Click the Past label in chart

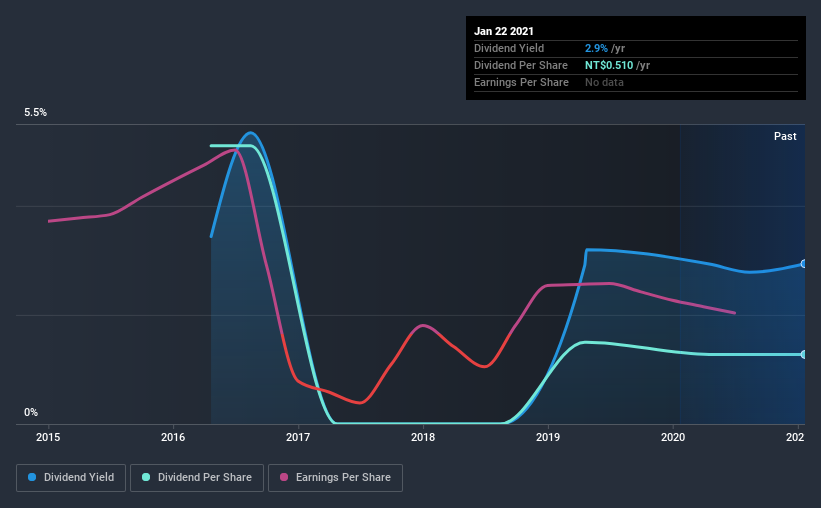tap(785, 137)
